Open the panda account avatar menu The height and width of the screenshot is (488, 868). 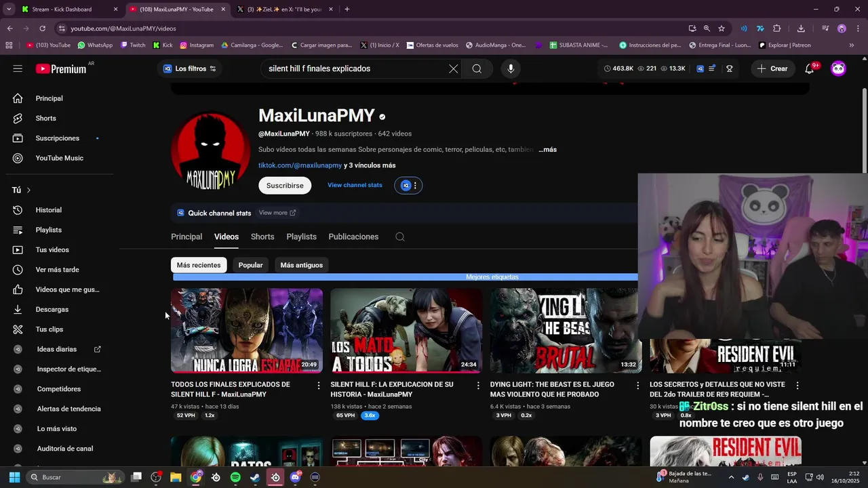coord(839,68)
